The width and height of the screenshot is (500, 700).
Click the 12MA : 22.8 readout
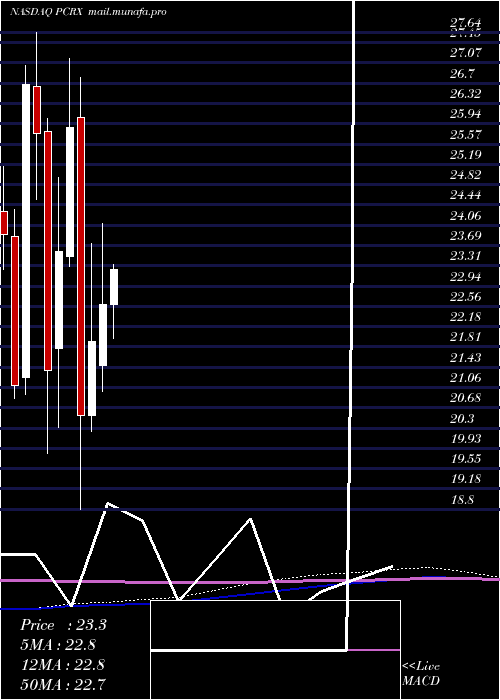tap(63, 664)
